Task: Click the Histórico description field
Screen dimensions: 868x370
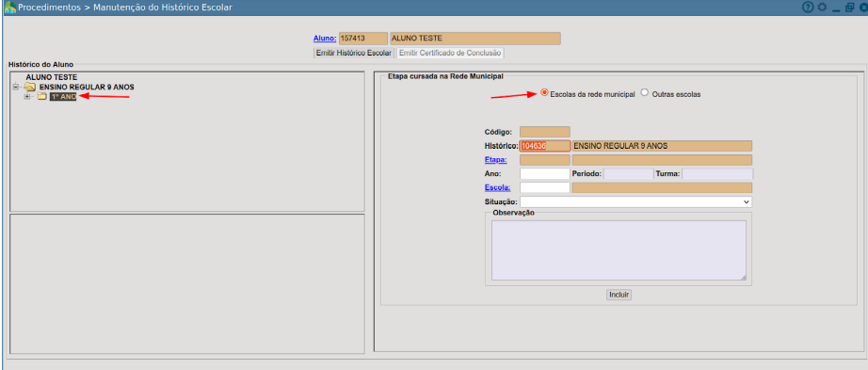Action: pos(662,146)
